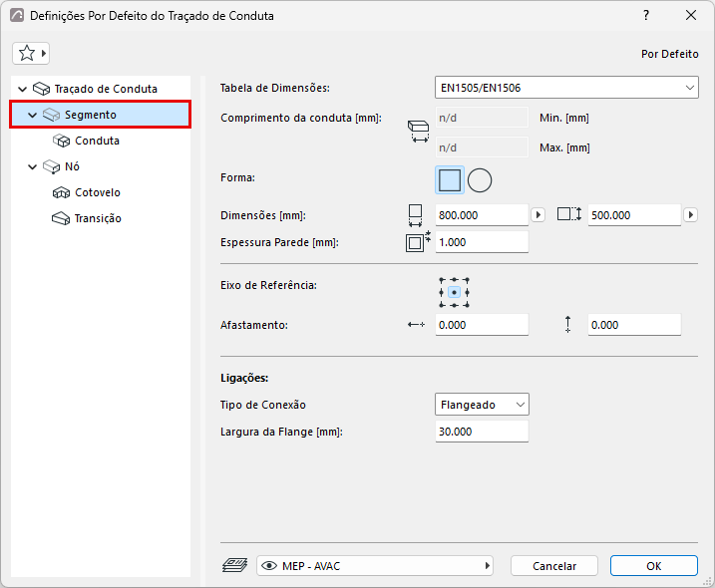Screen dimensions: 715x588
Task: Confirm with the OK button
Action: coord(654,566)
